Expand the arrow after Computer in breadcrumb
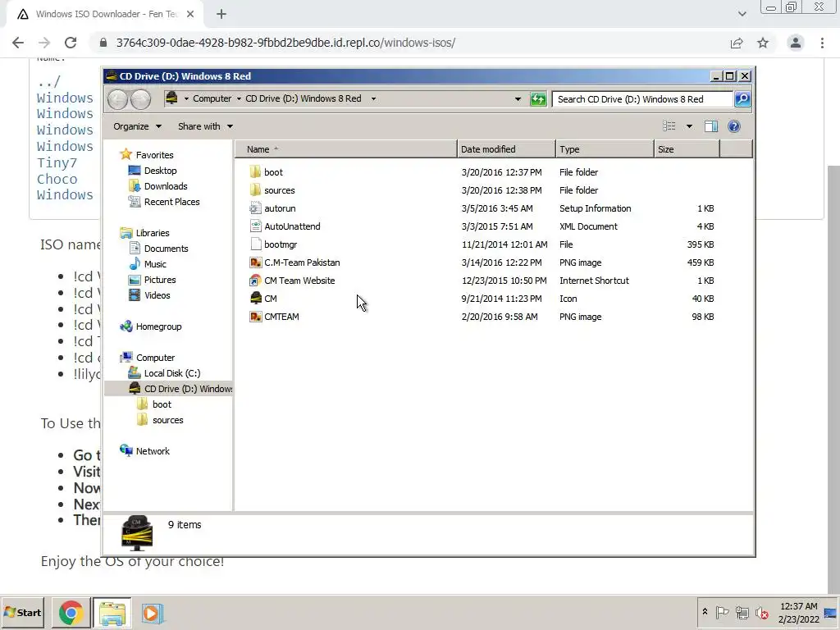 (239, 98)
